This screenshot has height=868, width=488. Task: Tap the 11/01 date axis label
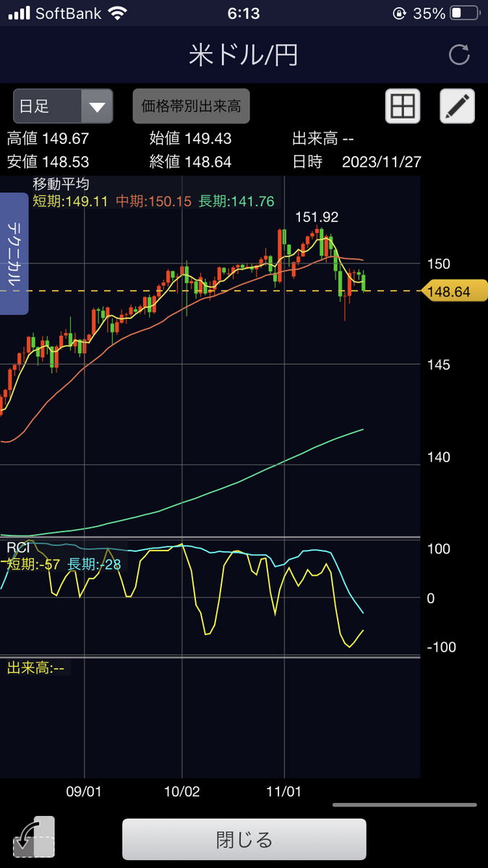(x=284, y=791)
